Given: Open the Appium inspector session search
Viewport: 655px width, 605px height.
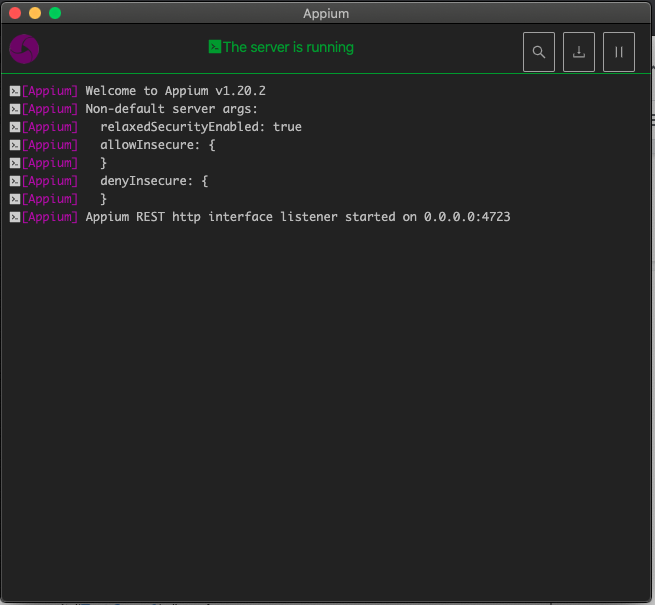Looking at the screenshot, I should point(539,52).
